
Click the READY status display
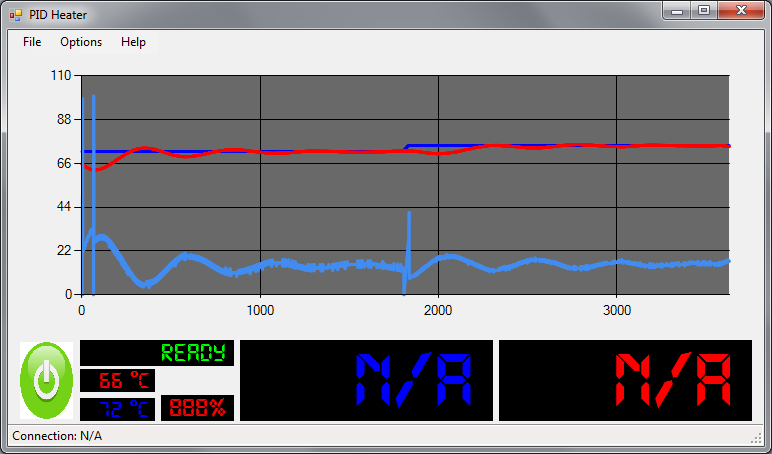tap(157, 353)
